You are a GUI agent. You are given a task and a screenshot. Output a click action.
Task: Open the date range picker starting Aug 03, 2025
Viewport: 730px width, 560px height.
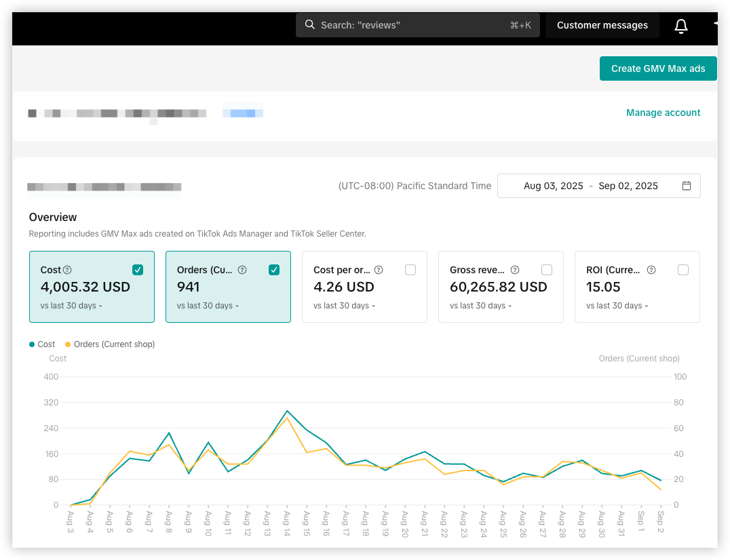[553, 186]
